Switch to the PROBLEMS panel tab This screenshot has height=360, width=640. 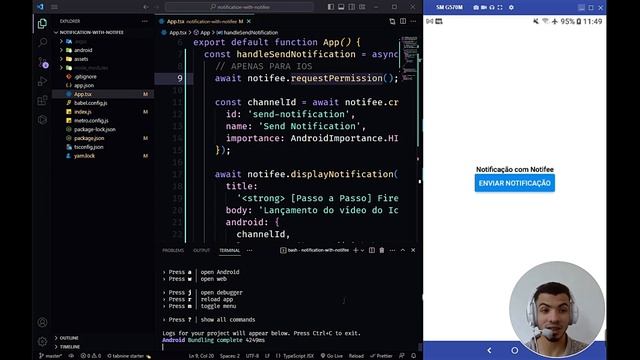pyautogui.click(x=173, y=250)
